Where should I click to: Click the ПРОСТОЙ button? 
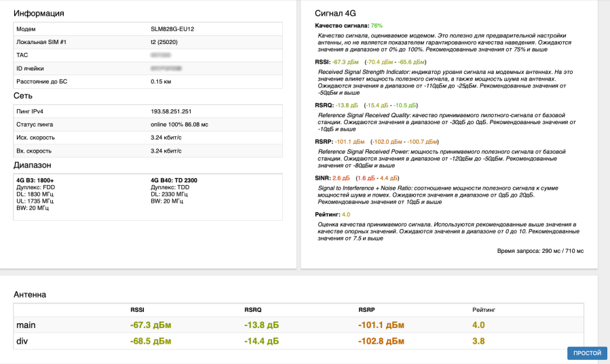pos(587,353)
